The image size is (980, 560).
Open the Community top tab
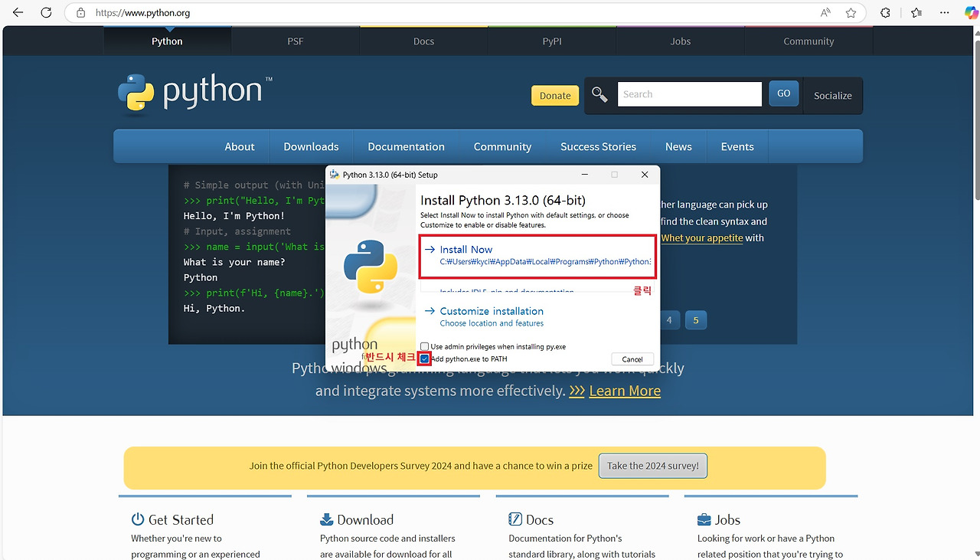click(x=808, y=41)
